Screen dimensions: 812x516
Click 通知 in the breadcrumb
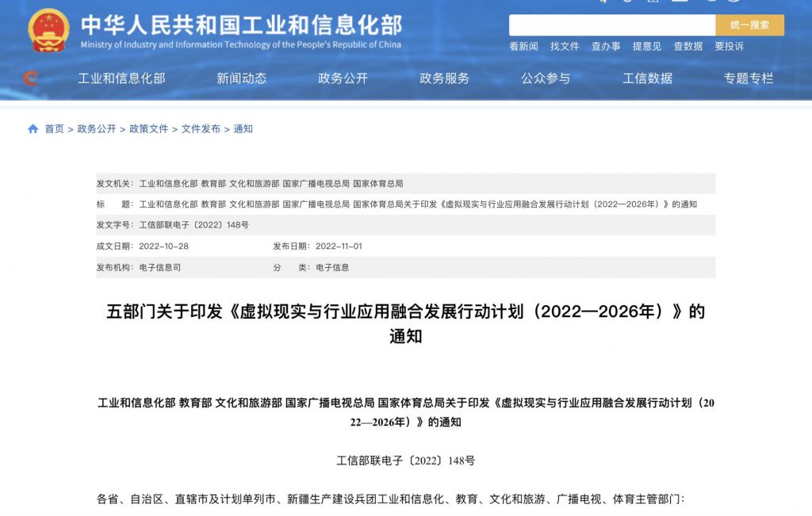point(243,129)
